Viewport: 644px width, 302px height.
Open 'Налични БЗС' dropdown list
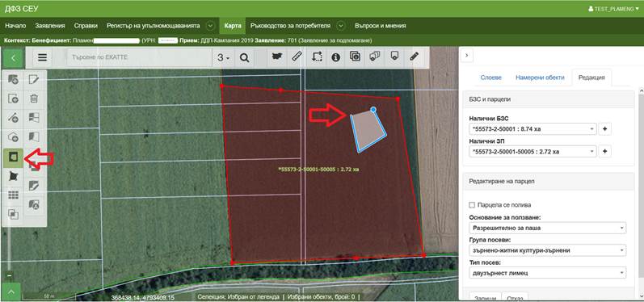532,129
